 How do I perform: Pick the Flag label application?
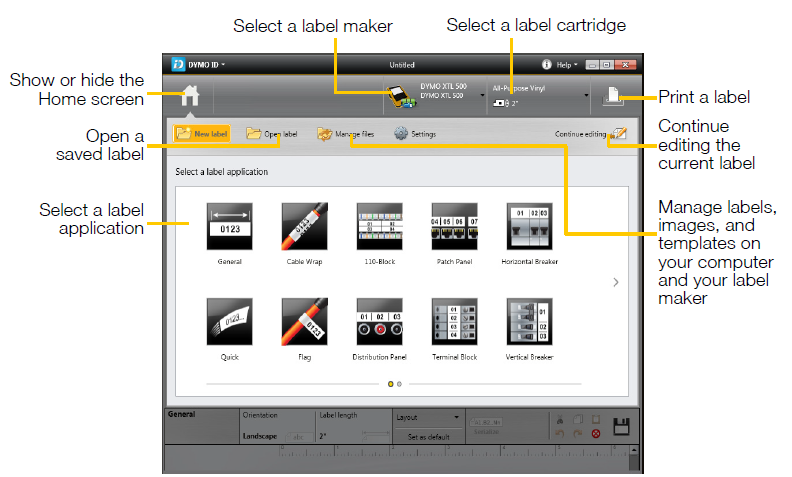point(305,321)
